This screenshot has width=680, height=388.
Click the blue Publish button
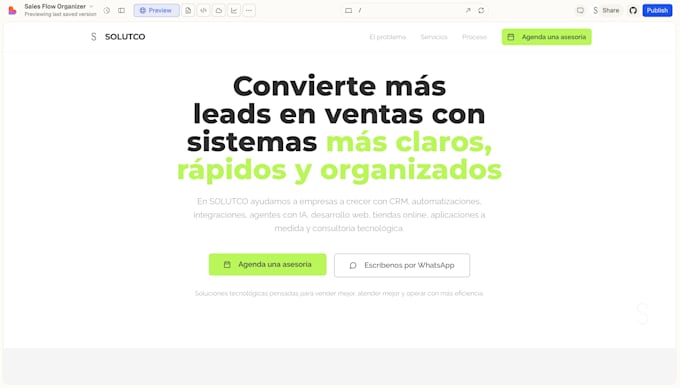point(657,10)
